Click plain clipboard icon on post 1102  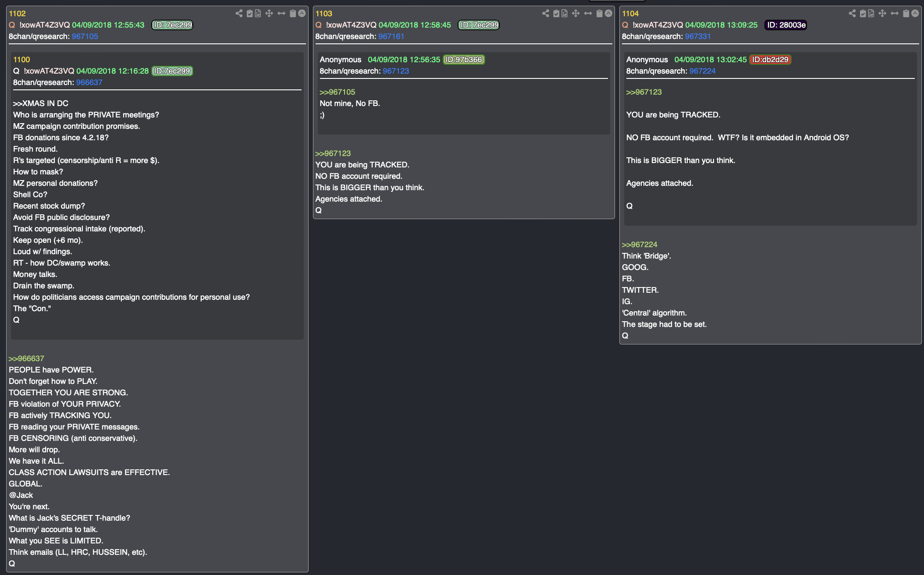pyautogui.click(x=293, y=14)
